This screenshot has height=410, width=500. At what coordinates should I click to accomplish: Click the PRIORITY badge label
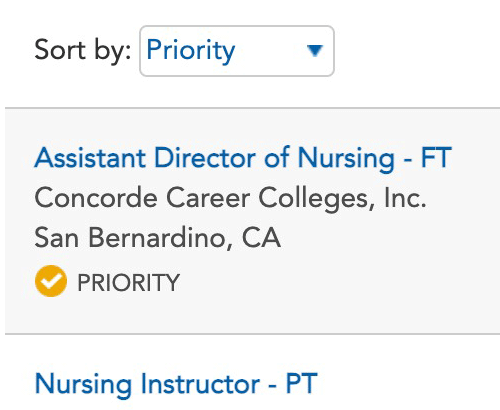point(128,283)
